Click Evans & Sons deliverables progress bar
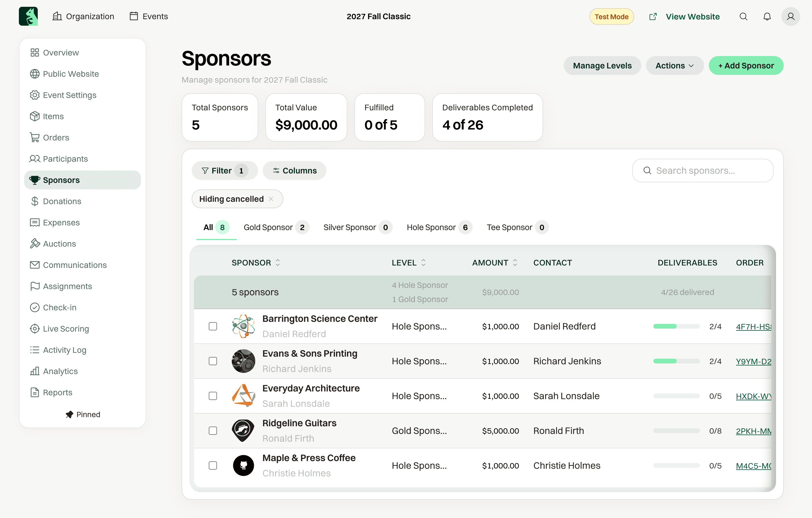 point(676,361)
